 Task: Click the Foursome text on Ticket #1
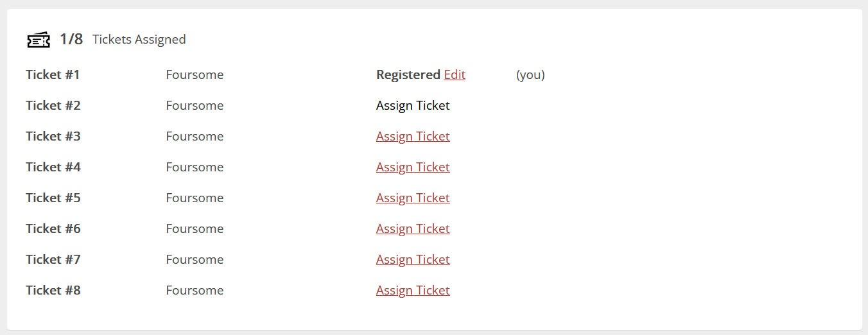point(195,75)
